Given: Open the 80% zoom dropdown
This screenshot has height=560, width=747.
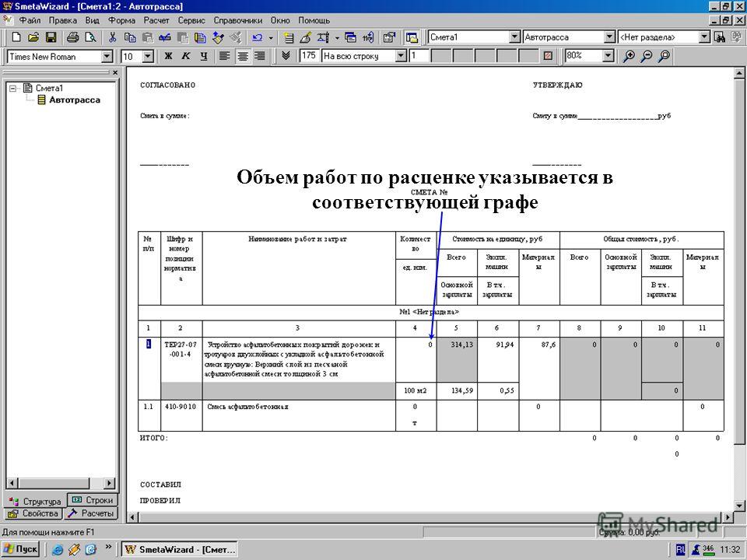Looking at the screenshot, I should tap(608, 56).
